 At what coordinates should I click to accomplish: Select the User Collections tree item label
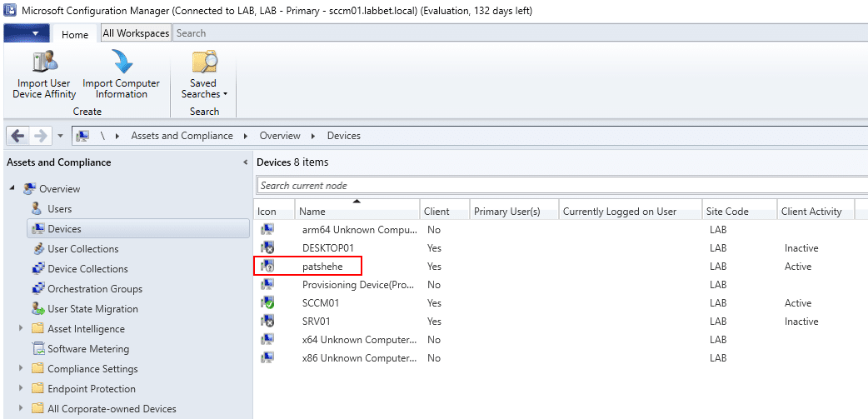coord(83,249)
